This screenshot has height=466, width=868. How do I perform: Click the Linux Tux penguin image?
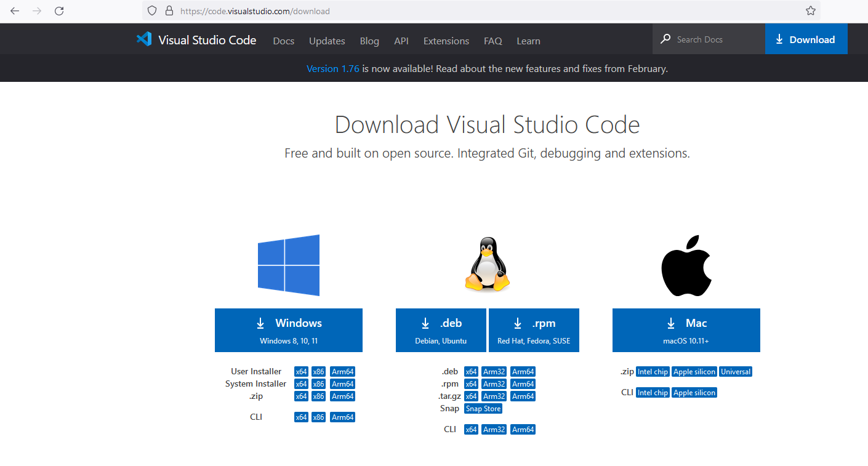[488, 264]
